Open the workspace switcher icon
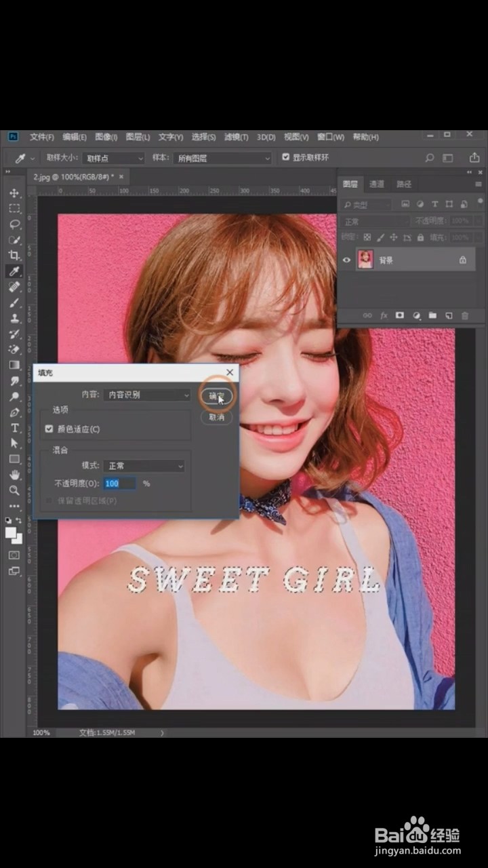Image resolution: width=488 pixels, height=868 pixels. [x=448, y=157]
